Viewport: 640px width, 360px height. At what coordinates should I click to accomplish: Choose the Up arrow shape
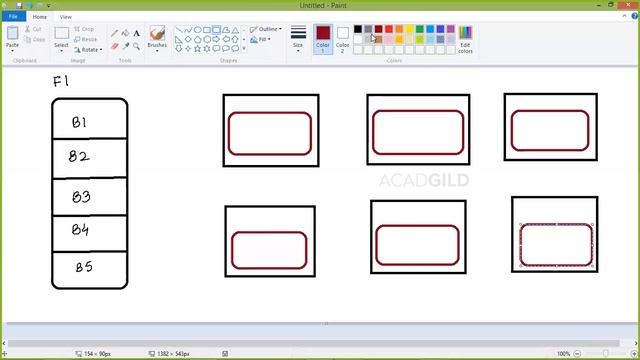click(x=235, y=40)
